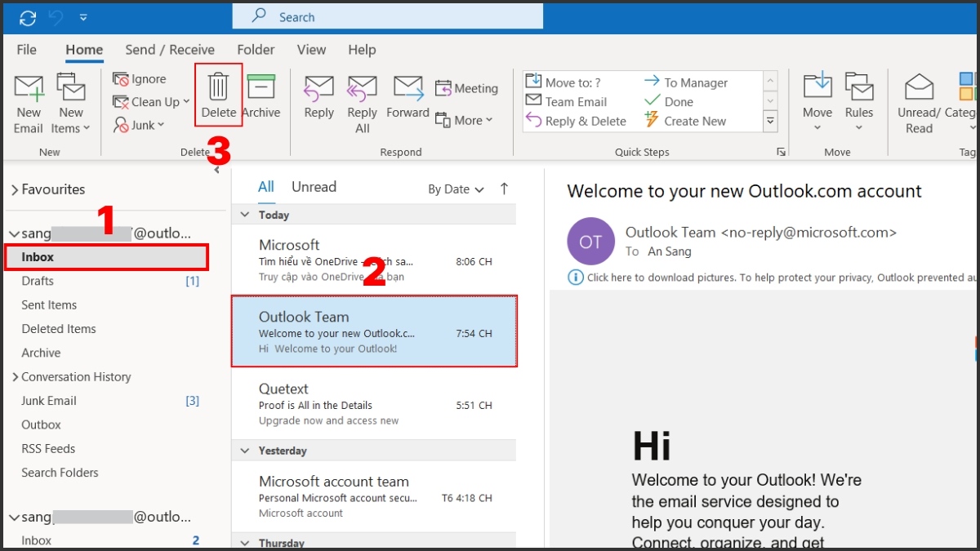This screenshot has width=980, height=551.
Task: Collapse the Today message group
Action: pyautogui.click(x=245, y=215)
